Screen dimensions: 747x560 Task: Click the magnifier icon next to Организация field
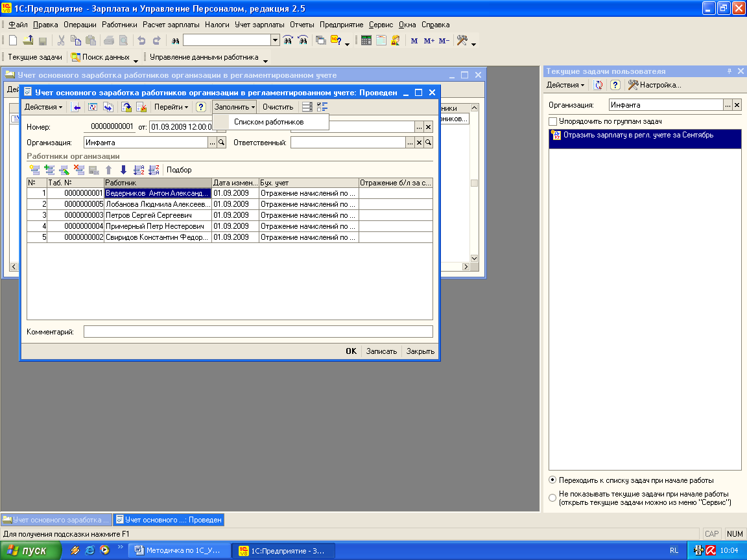(222, 143)
